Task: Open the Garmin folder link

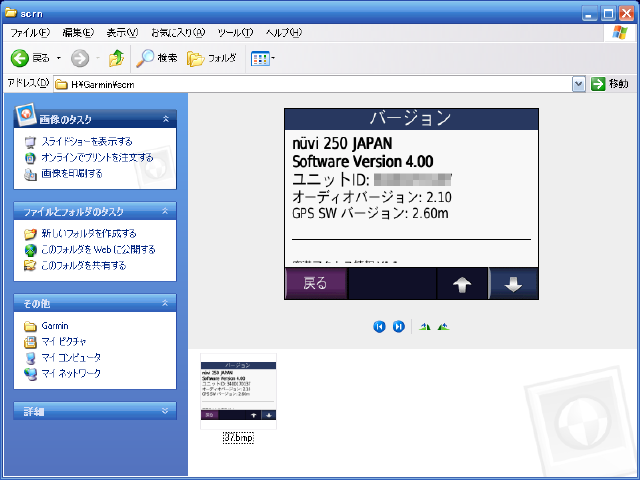Action: 55,326
